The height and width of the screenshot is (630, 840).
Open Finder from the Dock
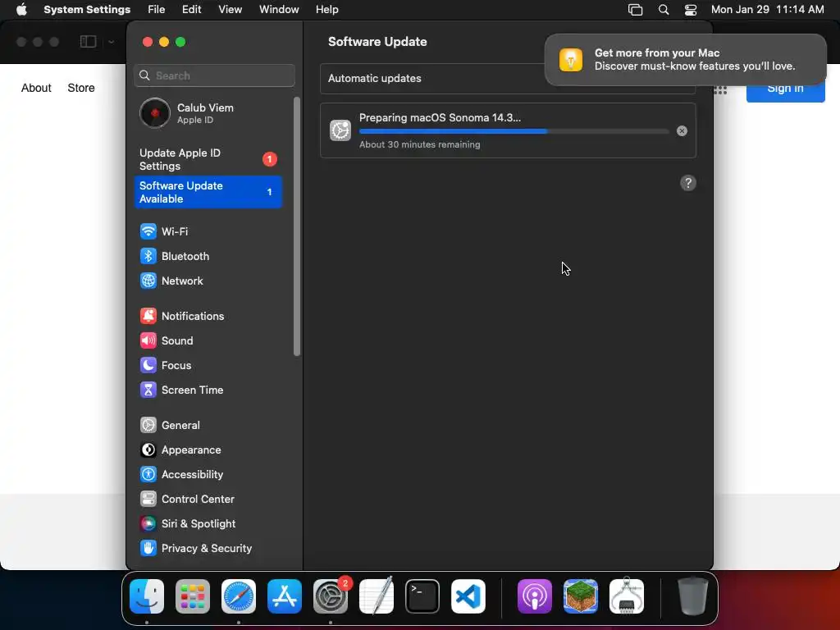[147, 596]
